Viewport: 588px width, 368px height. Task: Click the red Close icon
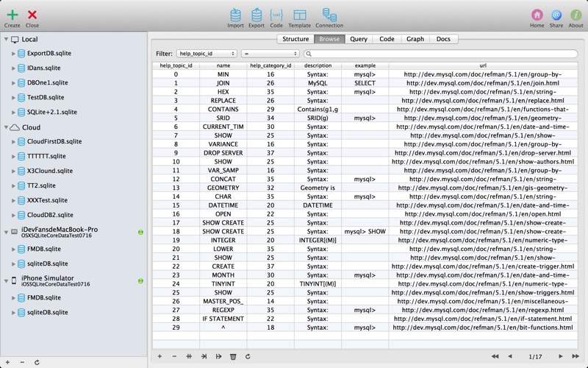click(32, 15)
